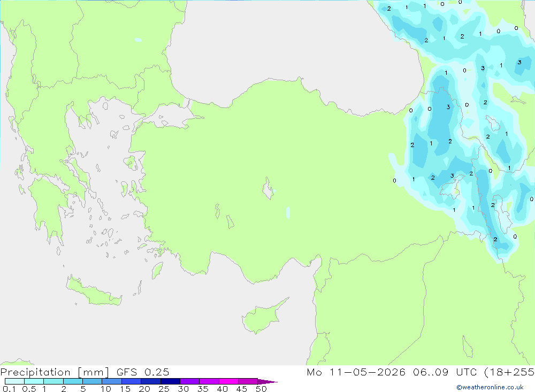Select the 10–15 mm legend color swatch
The image size is (535, 392).
point(112,381)
